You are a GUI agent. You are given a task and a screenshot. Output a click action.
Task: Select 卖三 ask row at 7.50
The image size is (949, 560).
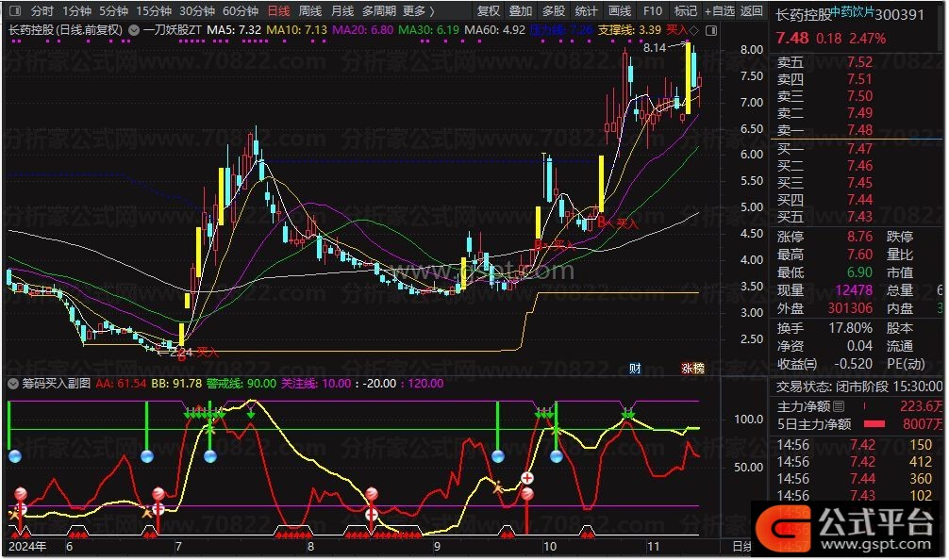pyautogui.click(x=857, y=96)
